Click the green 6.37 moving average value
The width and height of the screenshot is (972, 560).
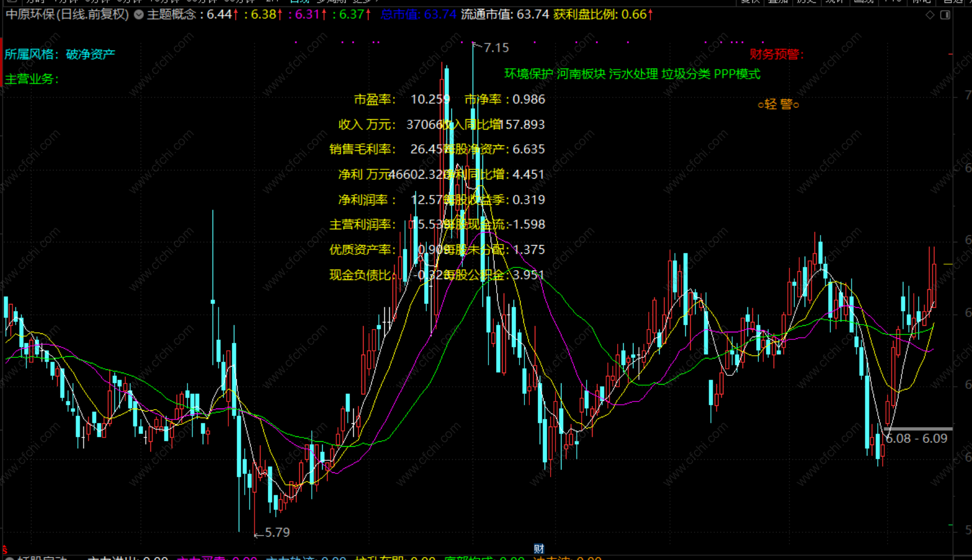(352, 14)
